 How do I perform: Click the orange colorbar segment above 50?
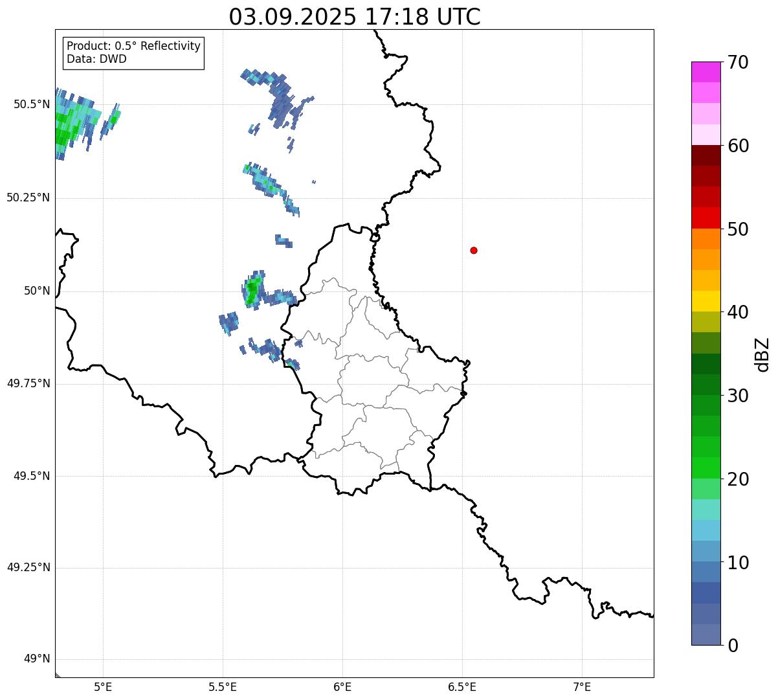[706, 239]
